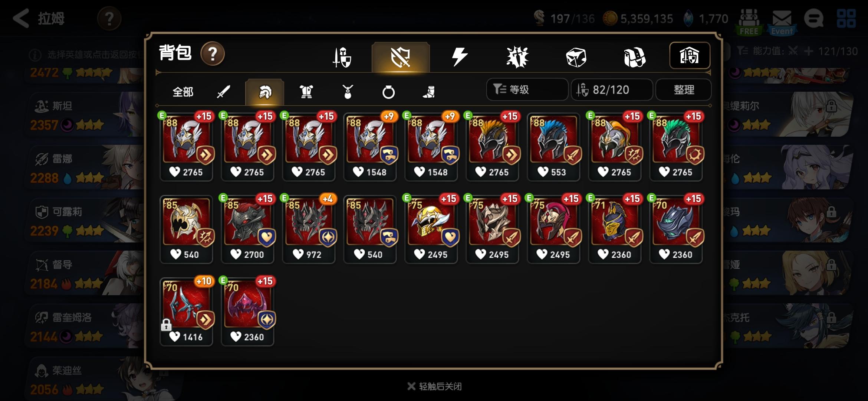868x401 pixels.
Task: Click the 整理 organize button
Action: click(x=683, y=89)
